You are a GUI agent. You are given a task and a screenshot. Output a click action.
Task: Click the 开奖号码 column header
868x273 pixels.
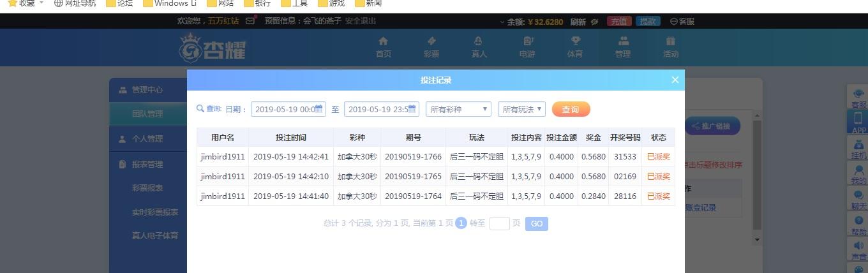[625, 137]
